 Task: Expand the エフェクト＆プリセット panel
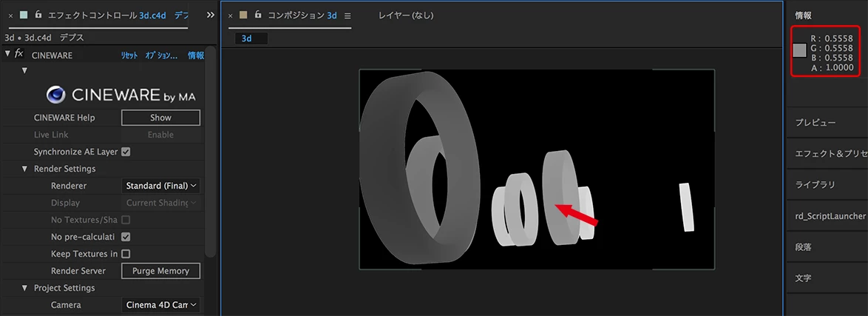point(832,154)
